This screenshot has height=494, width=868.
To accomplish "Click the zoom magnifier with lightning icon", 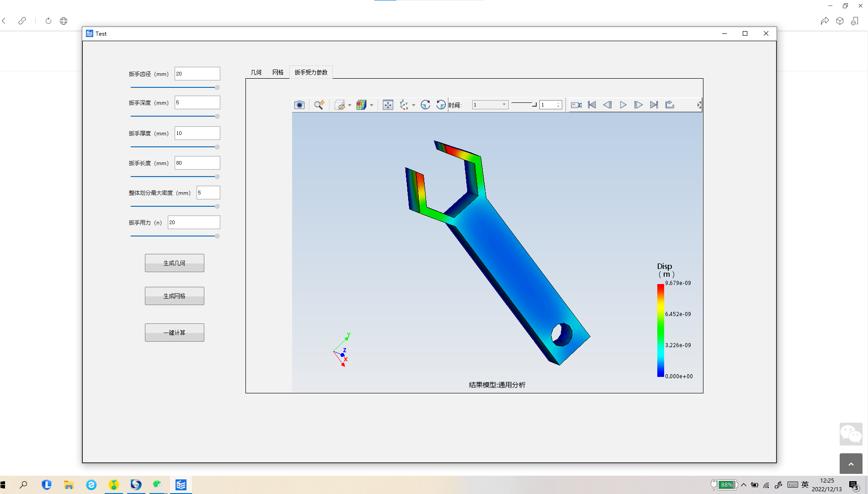I will [319, 105].
